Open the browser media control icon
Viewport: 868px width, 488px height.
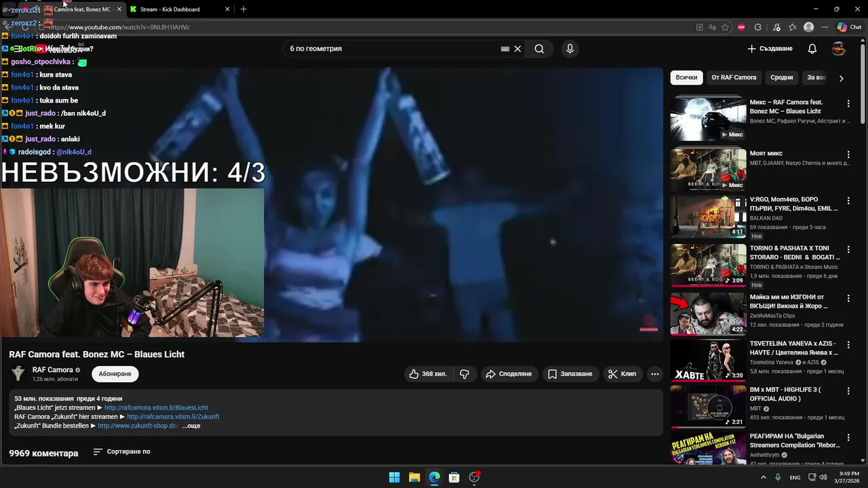(776, 27)
